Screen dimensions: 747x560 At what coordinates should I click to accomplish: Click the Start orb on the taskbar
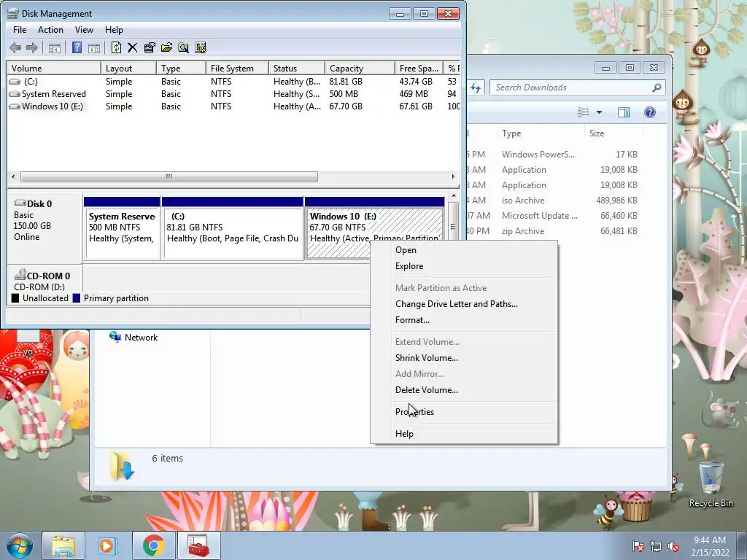click(20, 545)
